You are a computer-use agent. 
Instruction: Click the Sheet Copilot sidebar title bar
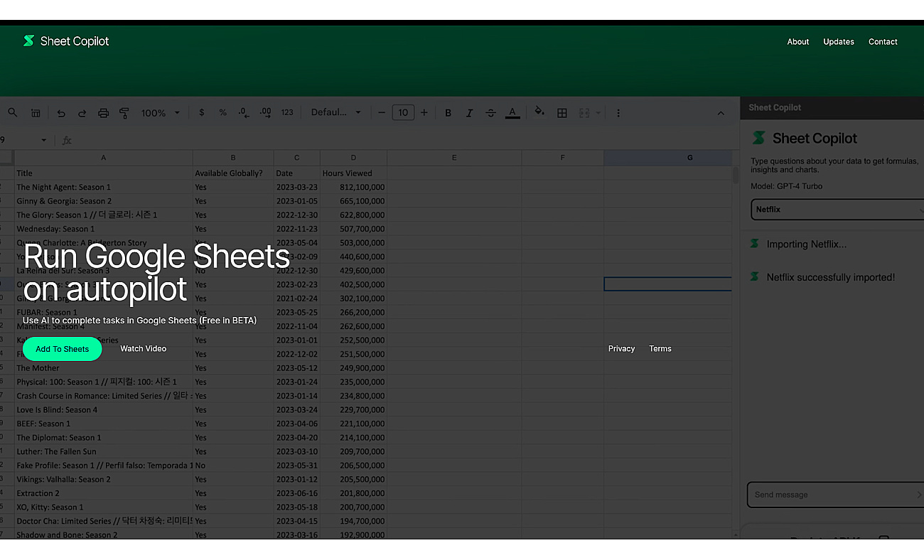[x=832, y=107]
